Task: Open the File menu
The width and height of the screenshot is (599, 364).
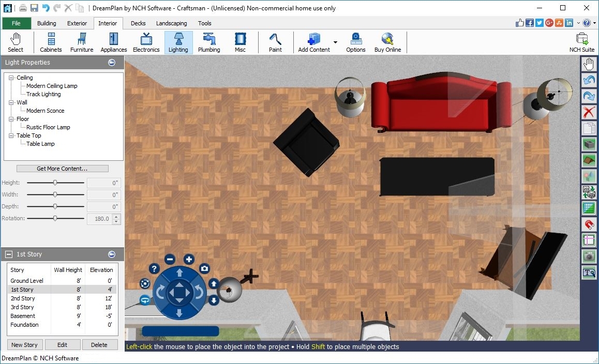Action: coord(17,23)
